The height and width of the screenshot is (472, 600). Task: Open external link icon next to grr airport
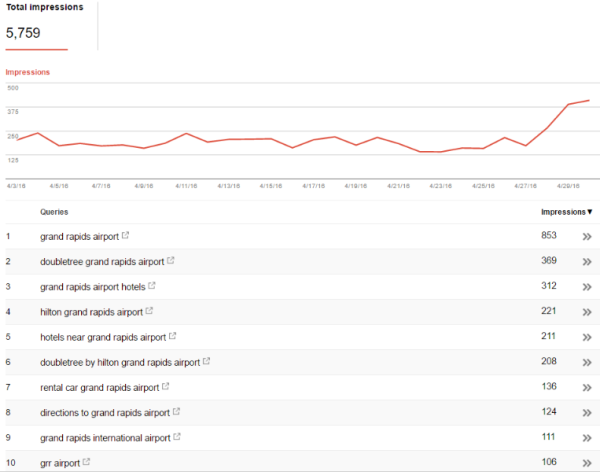pyautogui.click(x=86, y=462)
